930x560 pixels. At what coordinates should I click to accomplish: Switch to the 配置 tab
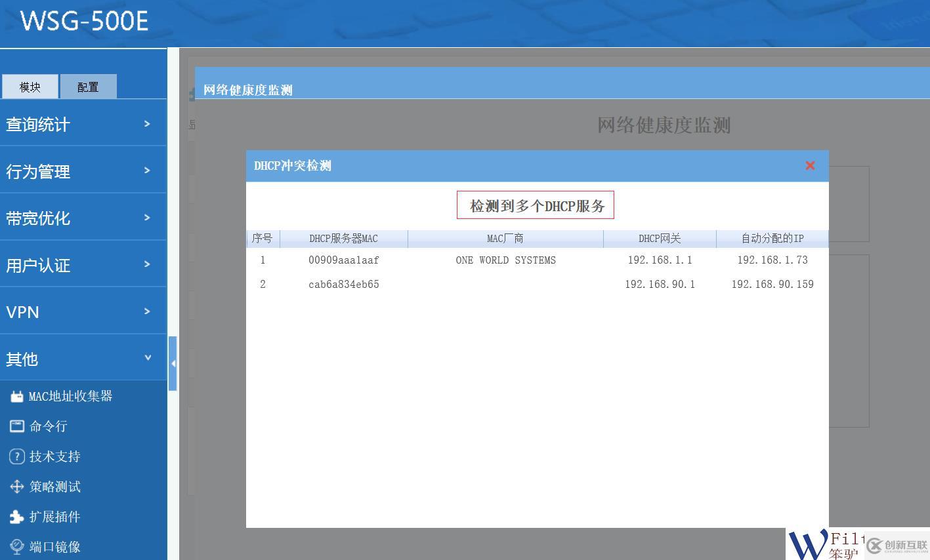tap(88, 86)
